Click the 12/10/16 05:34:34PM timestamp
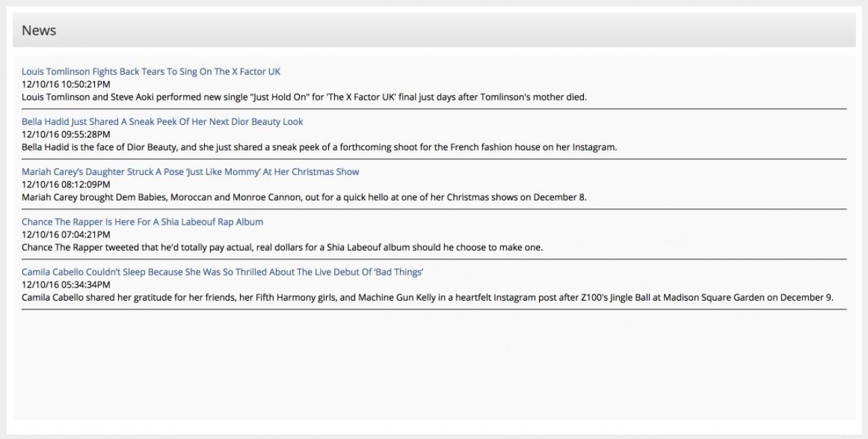The width and height of the screenshot is (868, 439). point(66,285)
